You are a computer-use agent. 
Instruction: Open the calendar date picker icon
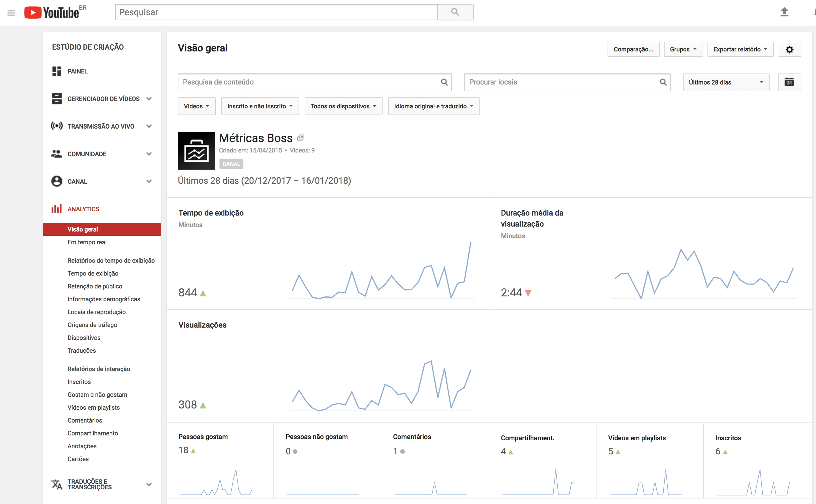[789, 82]
